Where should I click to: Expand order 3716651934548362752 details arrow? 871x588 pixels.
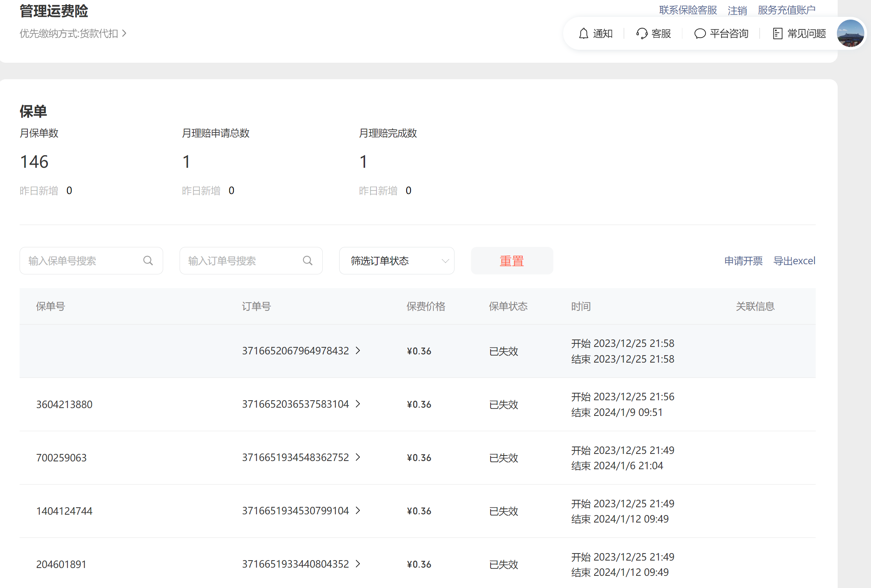[x=358, y=457]
